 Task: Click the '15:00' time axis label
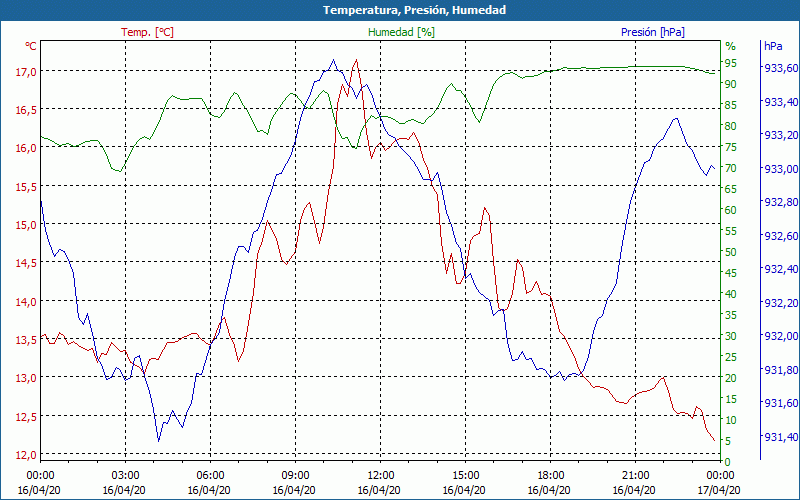(x=465, y=476)
